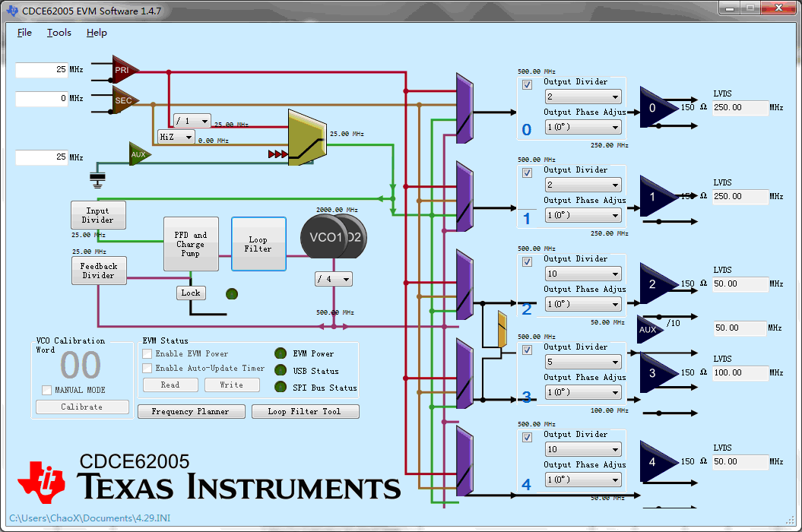The image size is (802, 532).
Task: Open the VCO prescaler /4 dropdown
Action: click(x=334, y=279)
